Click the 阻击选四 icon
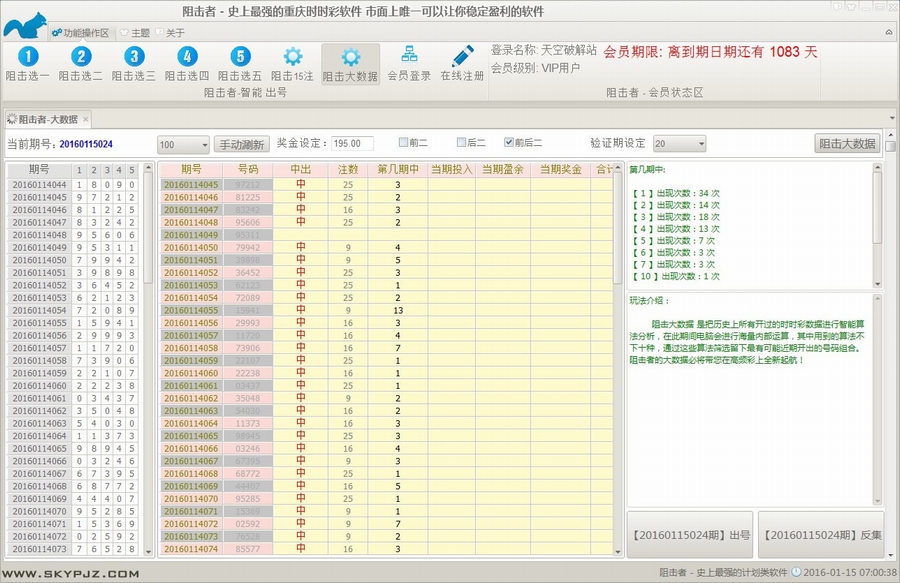Viewport: 900px width, 583px height. pyautogui.click(x=187, y=58)
